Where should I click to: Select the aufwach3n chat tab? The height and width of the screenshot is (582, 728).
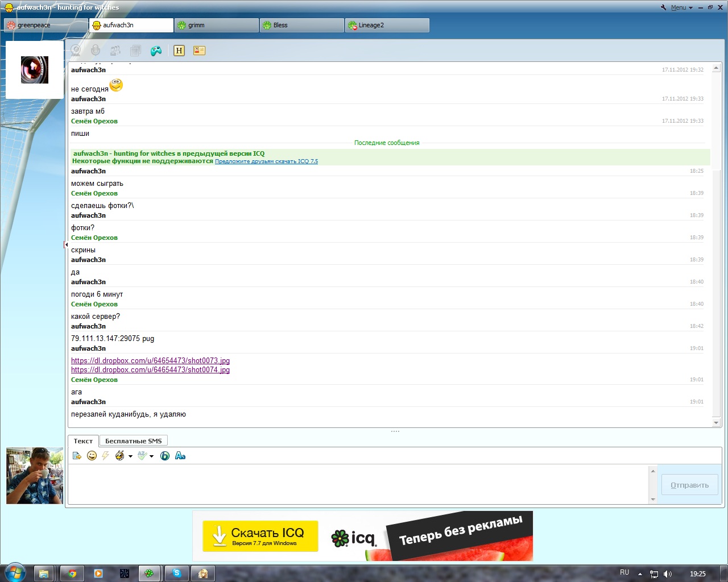click(131, 25)
